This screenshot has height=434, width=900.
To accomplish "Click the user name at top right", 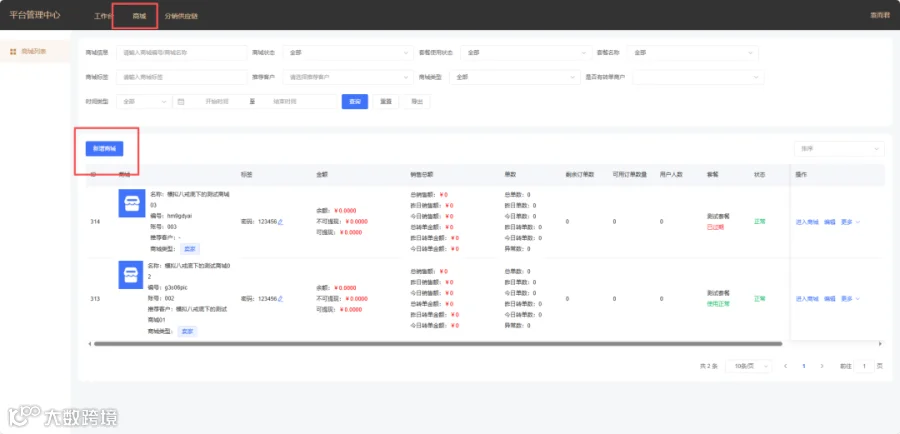I will 879,16.
